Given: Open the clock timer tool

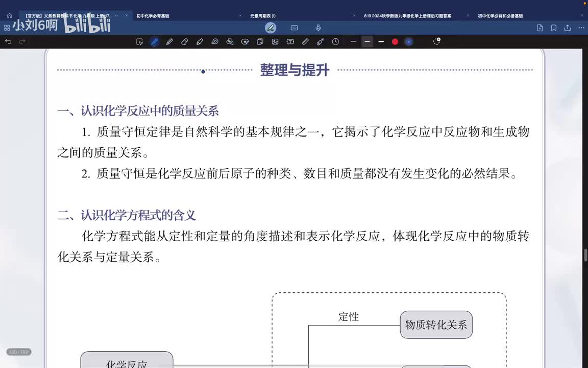Looking at the screenshot, I should (x=336, y=42).
